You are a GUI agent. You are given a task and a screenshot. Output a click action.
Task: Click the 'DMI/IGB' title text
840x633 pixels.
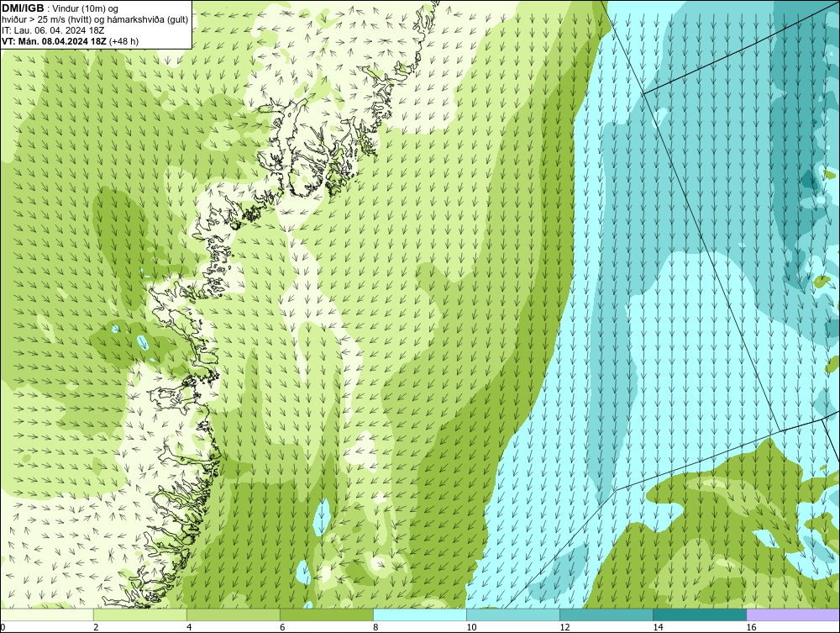tap(23, 8)
